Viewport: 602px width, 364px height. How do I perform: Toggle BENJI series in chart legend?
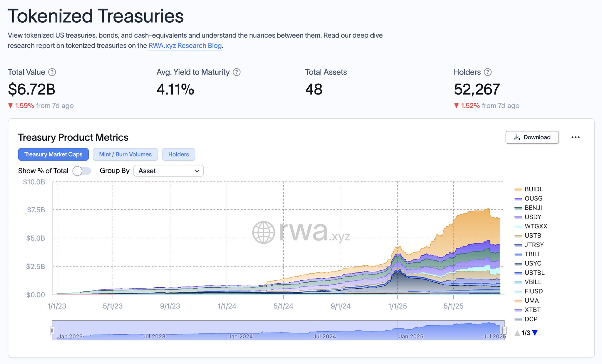point(528,208)
